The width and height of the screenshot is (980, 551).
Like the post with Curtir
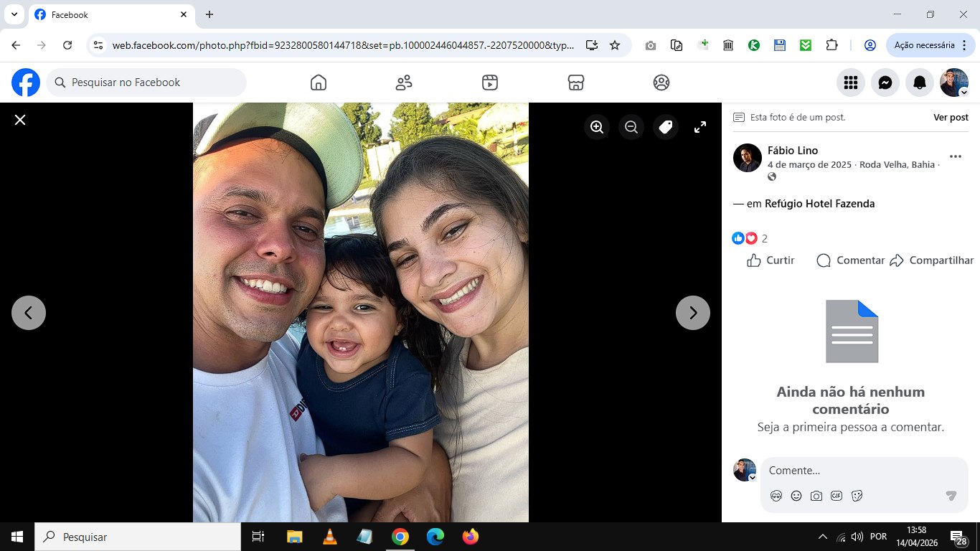pyautogui.click(x=771, y=260)
